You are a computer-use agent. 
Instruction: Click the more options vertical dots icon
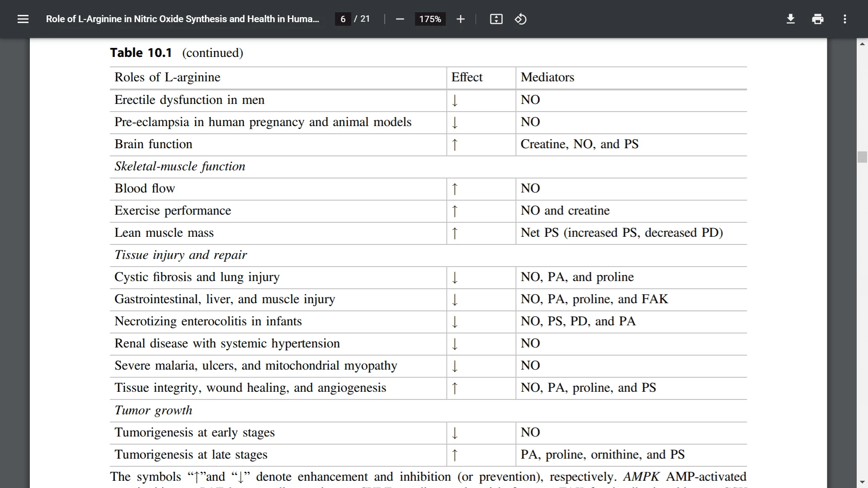pyautogui.click(x=845, y=19)
